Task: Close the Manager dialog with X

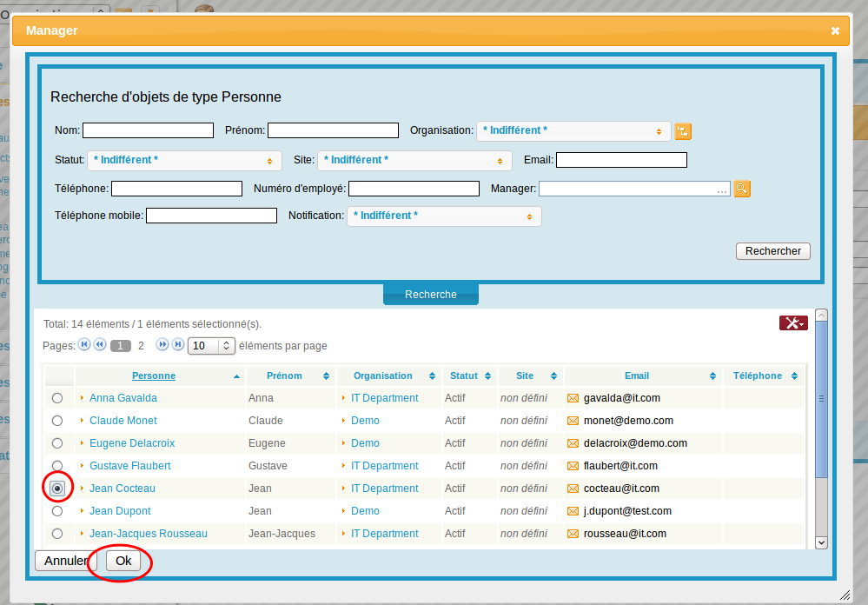Action: point(835,30)
